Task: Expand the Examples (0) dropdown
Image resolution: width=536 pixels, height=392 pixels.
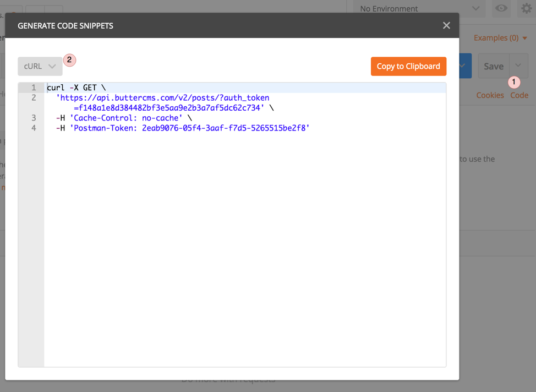Action: tap(500, 38)
